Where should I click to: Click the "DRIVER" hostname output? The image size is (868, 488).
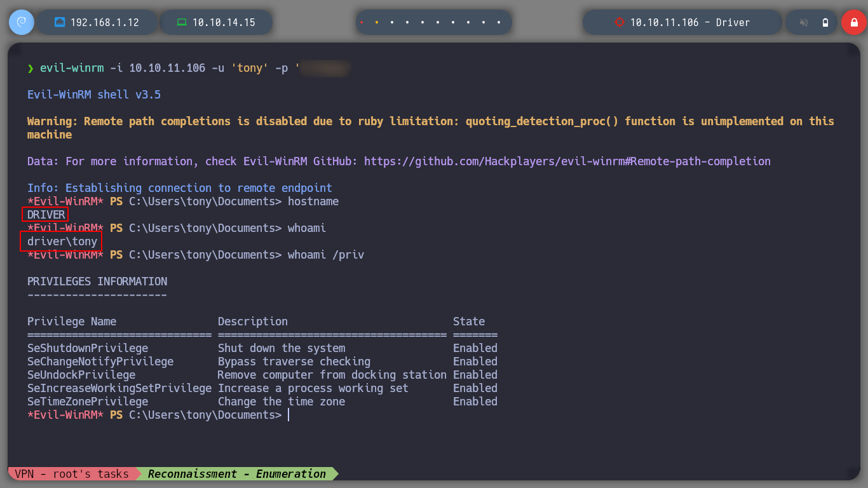click(x=46, y=215)
